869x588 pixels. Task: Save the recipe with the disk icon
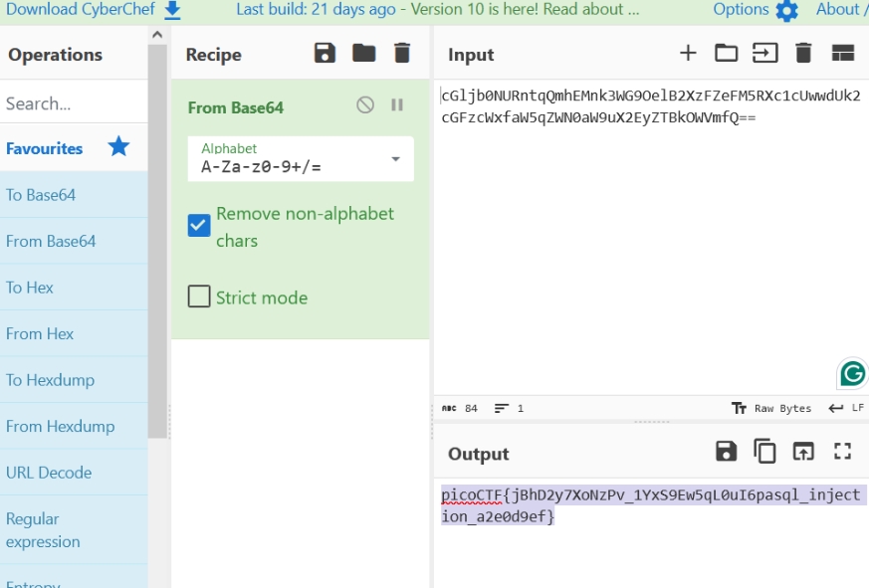coord(325,54)
